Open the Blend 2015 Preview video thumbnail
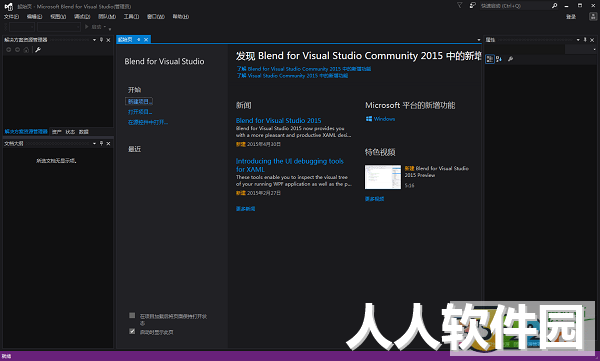The height and width of the screenshot is (361, 600). (x=383, y=177)
